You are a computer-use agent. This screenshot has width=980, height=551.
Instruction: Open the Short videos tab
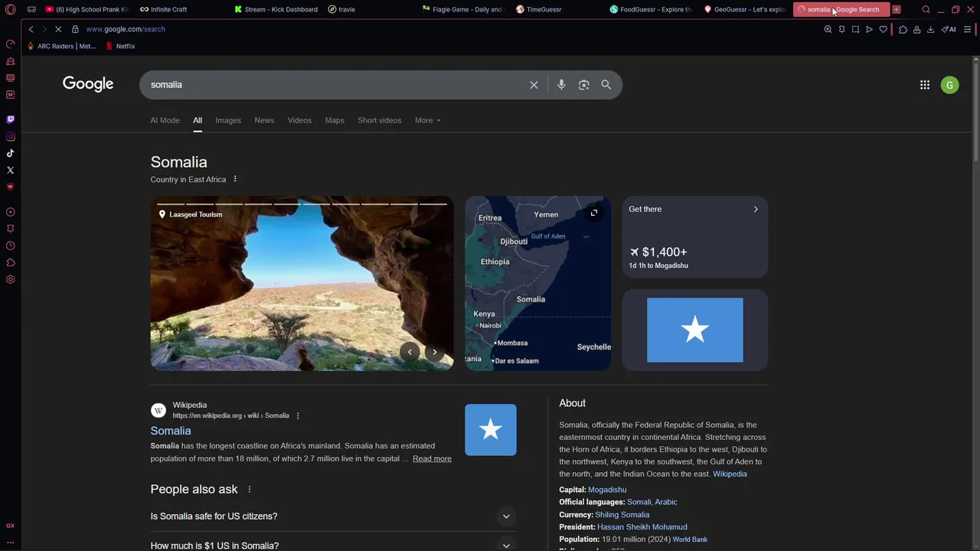pyautogui.click(x=379, y=120)
